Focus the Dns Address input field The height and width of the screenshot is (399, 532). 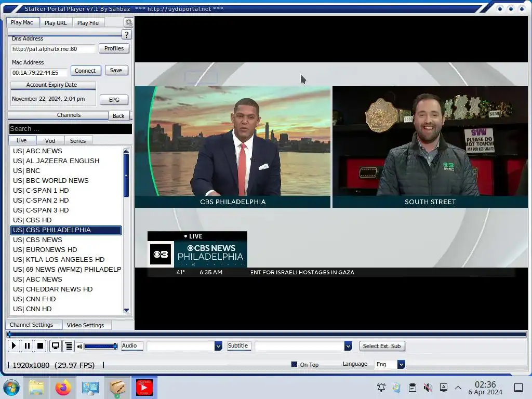tap(53, 49)
